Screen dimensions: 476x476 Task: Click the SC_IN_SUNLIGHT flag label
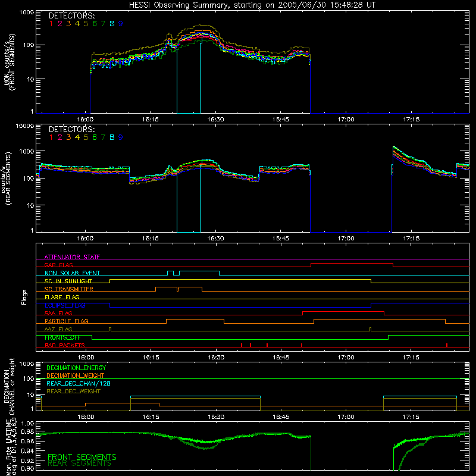tap(68, 281)
